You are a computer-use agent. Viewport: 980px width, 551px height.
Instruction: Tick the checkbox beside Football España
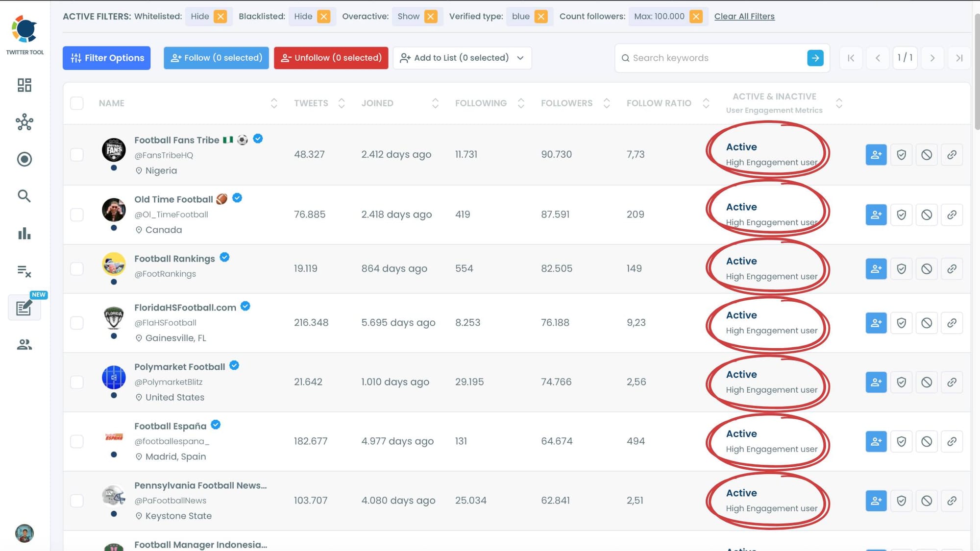(x=77, y=441)
